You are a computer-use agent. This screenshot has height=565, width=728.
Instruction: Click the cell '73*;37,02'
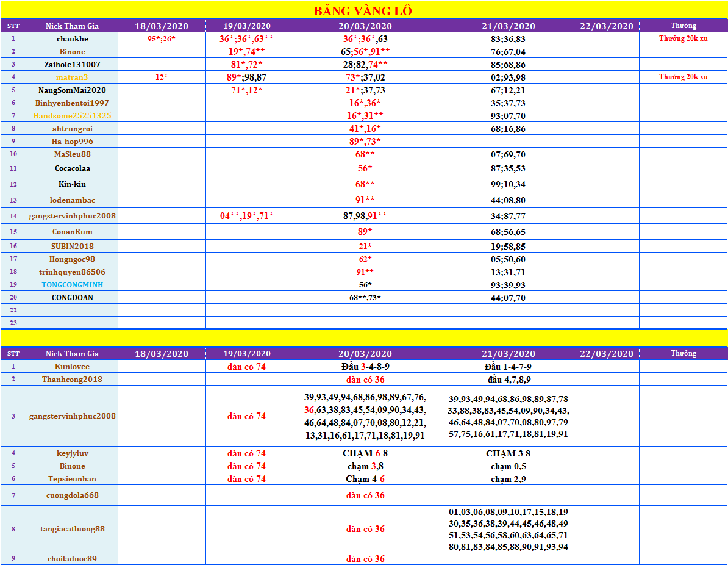coord(365,77)
